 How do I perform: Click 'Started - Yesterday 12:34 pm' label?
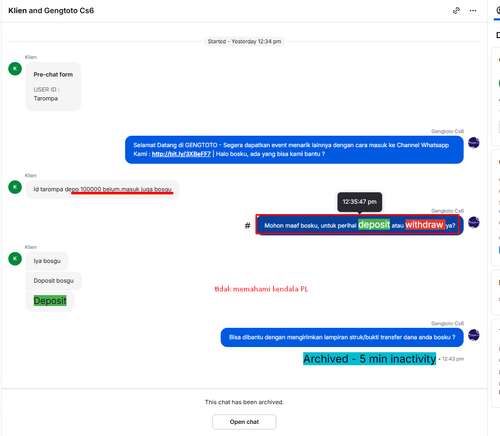(244, 41)
